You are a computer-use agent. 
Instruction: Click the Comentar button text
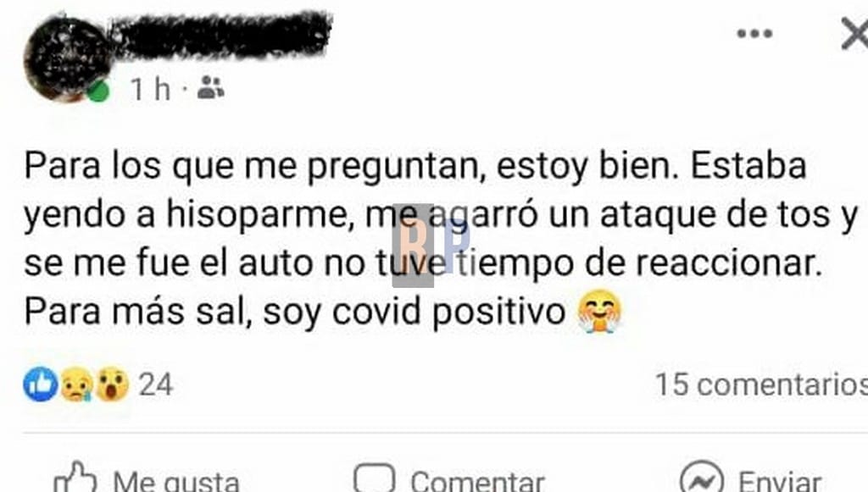(477, 481)
